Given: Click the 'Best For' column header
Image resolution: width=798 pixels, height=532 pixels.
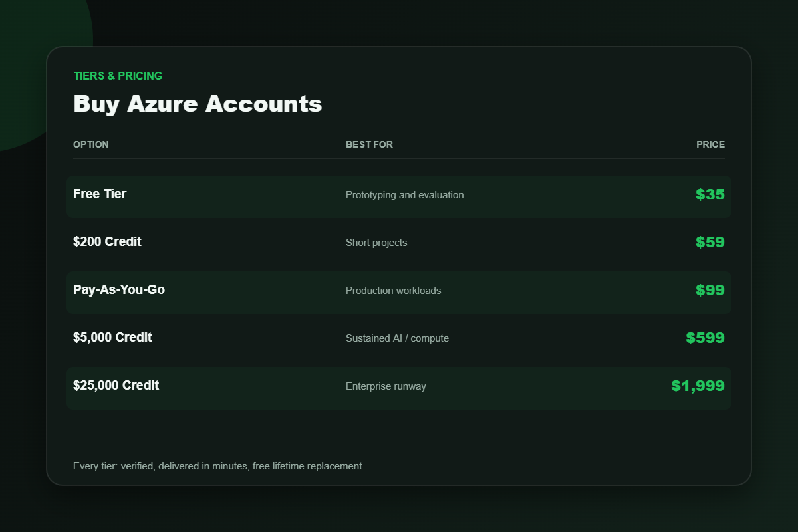Looking at the screenshot, I should coord(369,144).
